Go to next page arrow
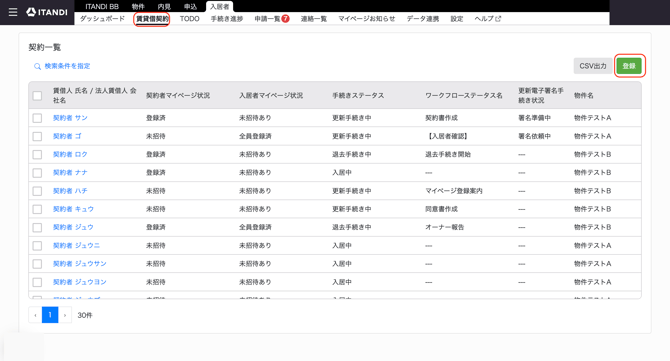This screenshot has width=670, height=361. pyautogui.click(x=65, y=315)
